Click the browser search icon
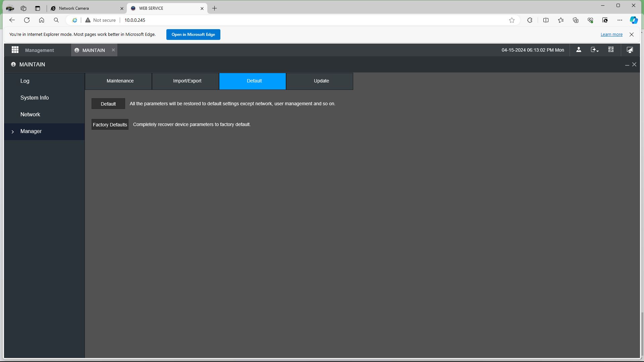The width and height of the screenshot is (644, 362). (x=56, y=20)
